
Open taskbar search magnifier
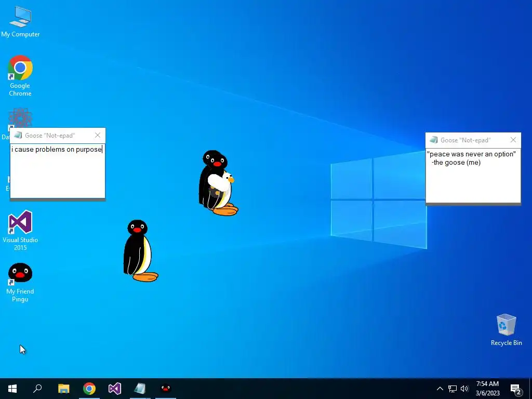pyautogui.click(x=37, y=389)
